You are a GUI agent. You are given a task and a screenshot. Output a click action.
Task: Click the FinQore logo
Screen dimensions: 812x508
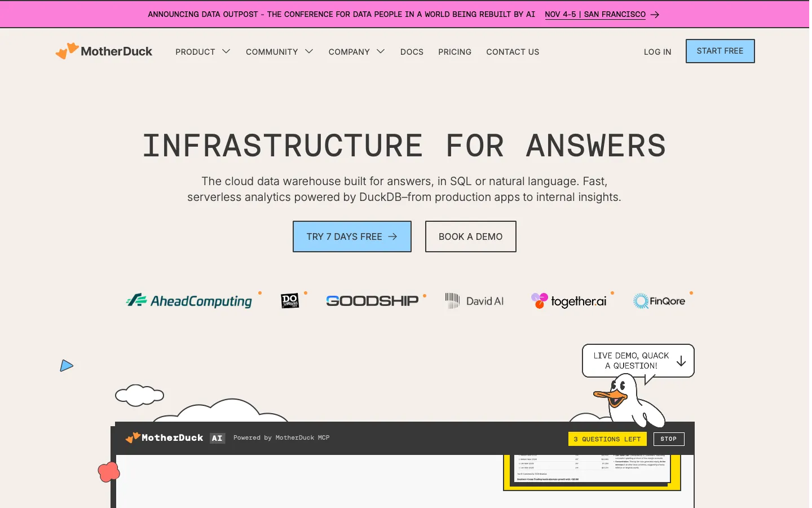659,301
